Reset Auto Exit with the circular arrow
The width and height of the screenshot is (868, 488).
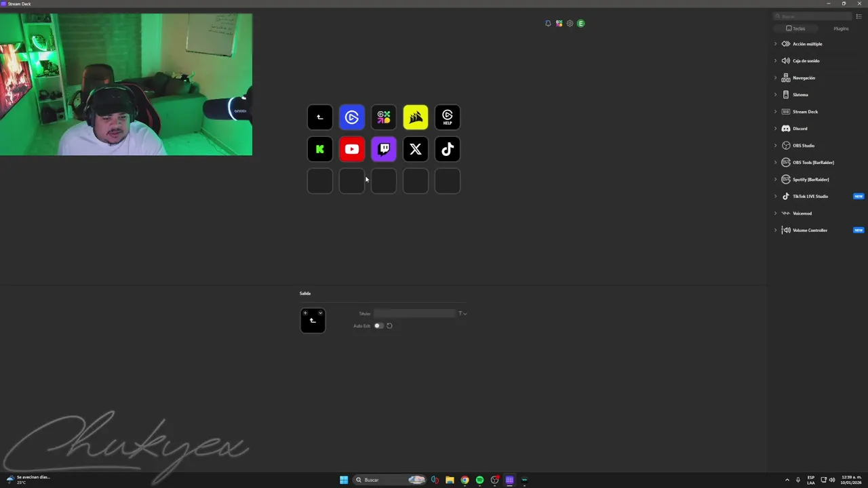(389, 325)
